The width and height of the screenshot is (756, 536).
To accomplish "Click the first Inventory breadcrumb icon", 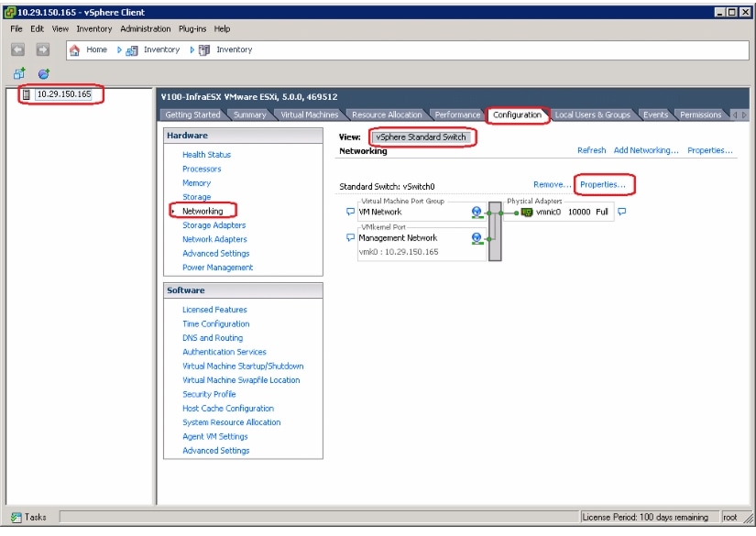I will tap(132, 50).
